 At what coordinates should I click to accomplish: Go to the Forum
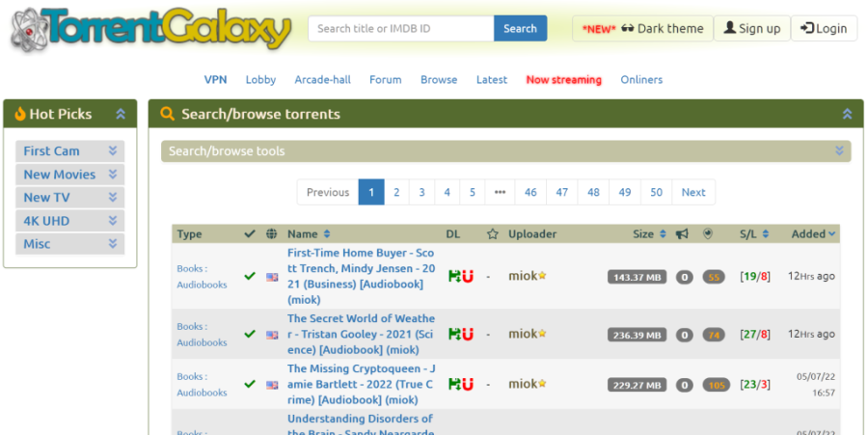385,80
